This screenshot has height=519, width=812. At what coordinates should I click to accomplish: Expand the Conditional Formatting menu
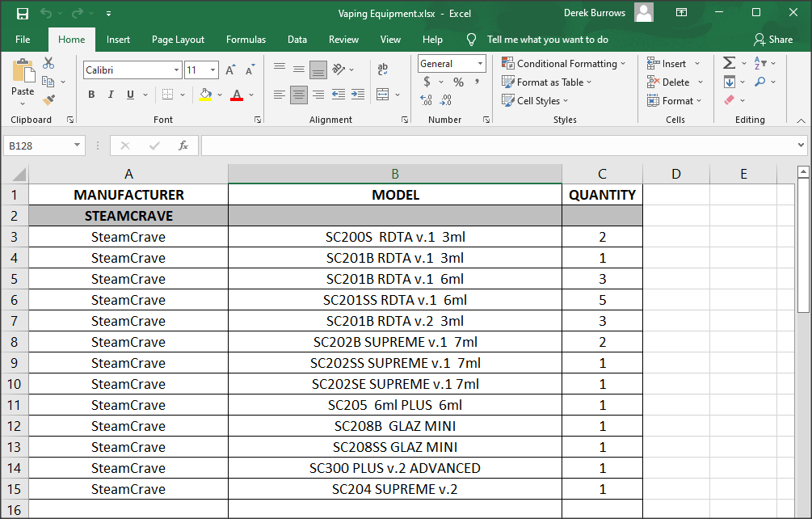coord(565,63)
